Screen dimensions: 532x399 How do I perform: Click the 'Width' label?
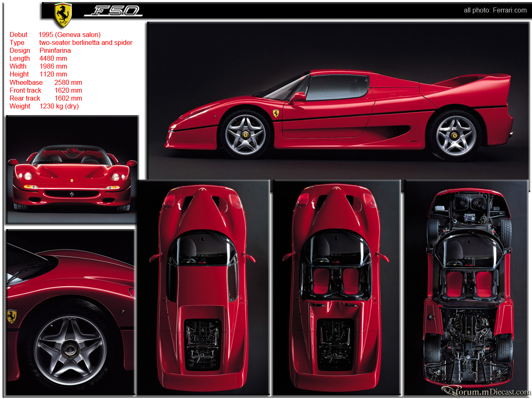click(x=18, y=66)
